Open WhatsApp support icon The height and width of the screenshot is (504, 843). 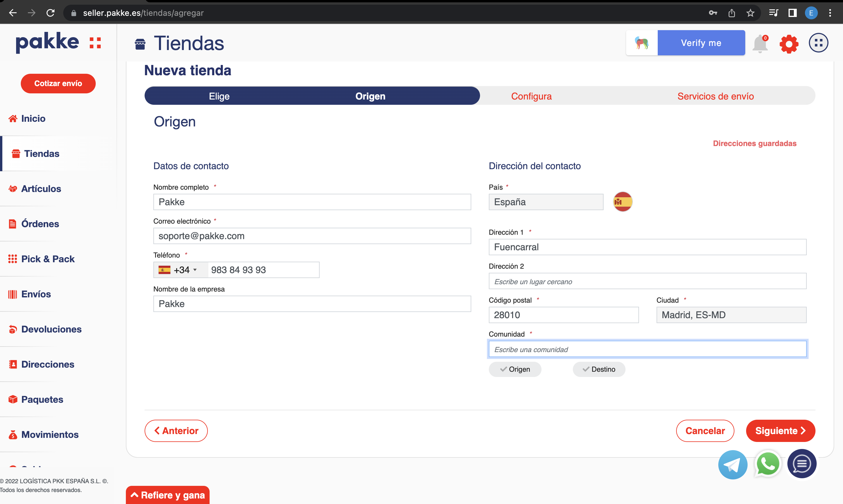pos(767,464)
